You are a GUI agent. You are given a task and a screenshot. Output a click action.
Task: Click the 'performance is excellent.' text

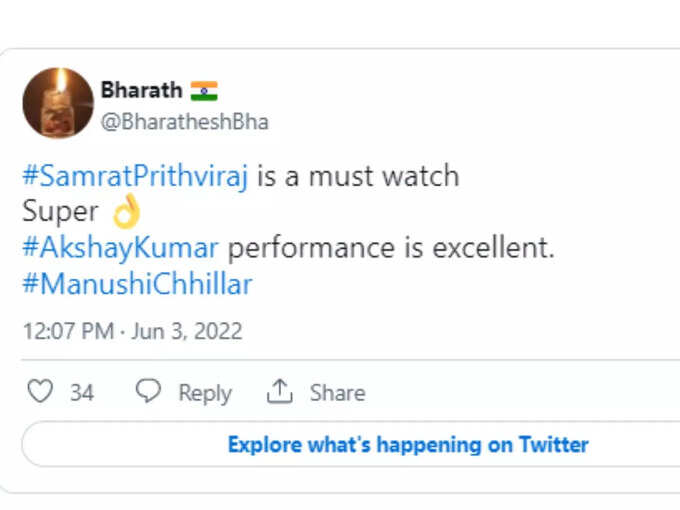click(391, 248)
